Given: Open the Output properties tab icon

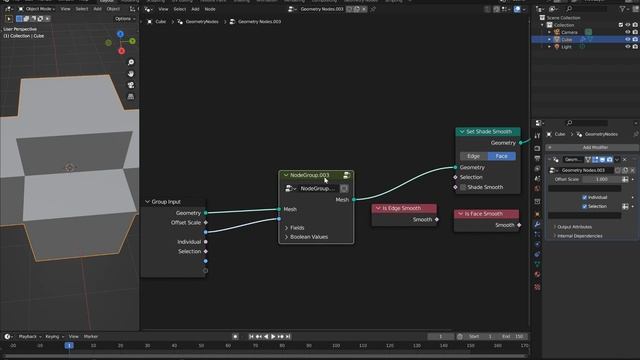Looking at the screenshot, I should pyautogui.click(x=537, y=158).
